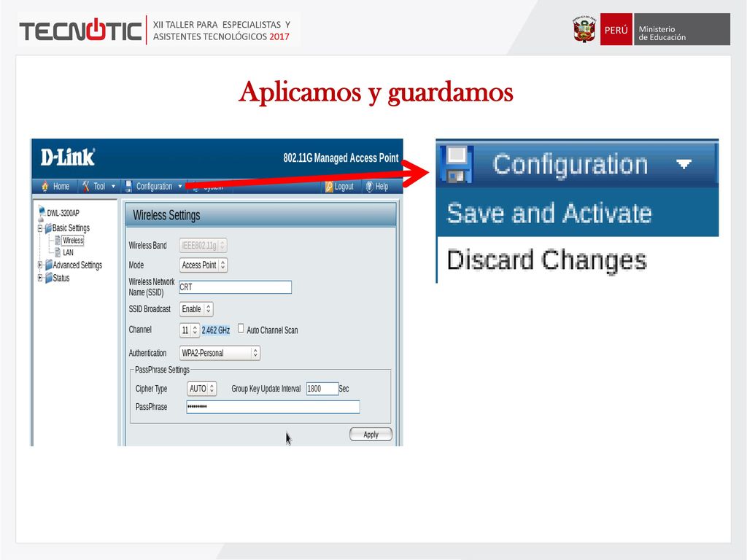Click the D-Link logo
Image resolution: width=747 pixels, height=560 pixels.
point(68,157)
